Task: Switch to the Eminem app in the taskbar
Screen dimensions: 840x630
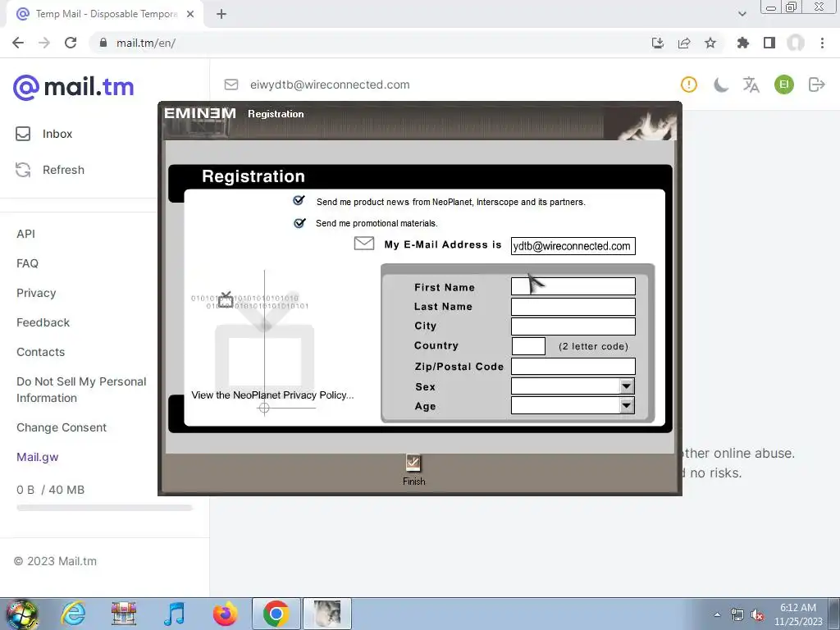Action: (327, 614)
